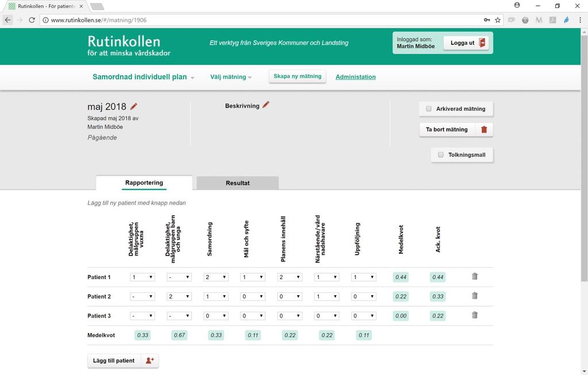588x375 pixels.
Task: Click the pencil icon next to Beskrivning
Action: click(266, 105)
